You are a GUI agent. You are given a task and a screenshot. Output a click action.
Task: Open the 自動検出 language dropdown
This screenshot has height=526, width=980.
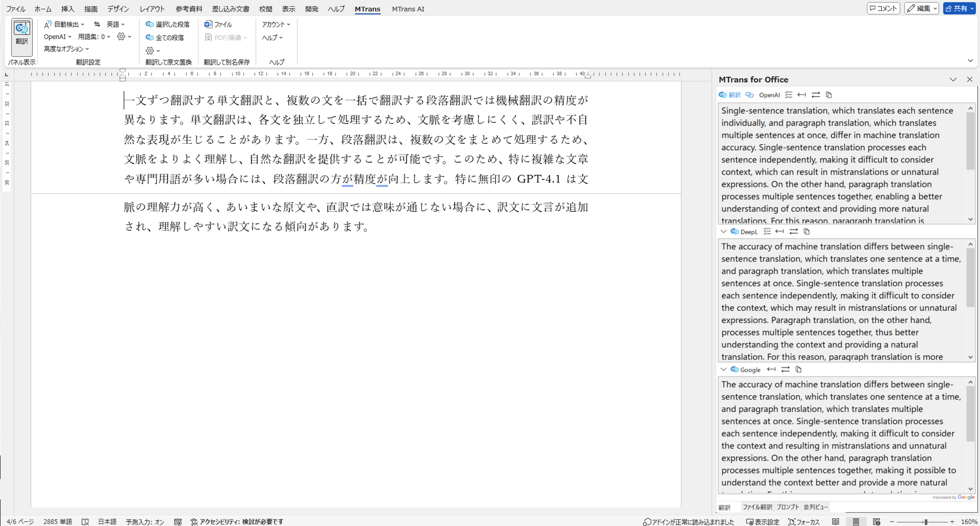[x=64, y=24]
